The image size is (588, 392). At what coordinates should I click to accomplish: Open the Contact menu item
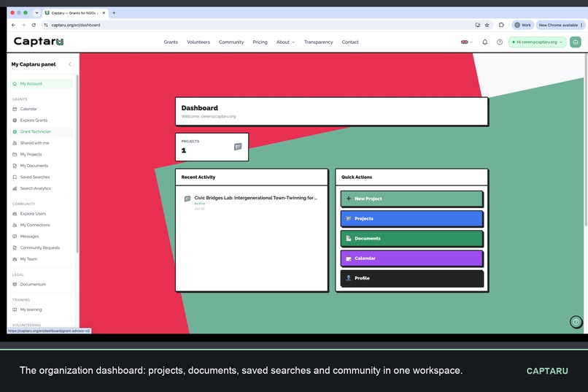[x=350, y=42]
